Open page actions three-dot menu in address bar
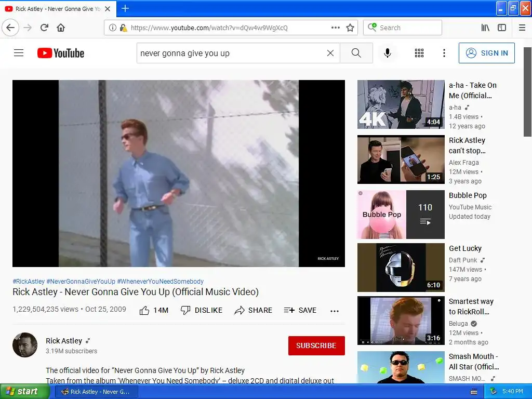 [335, 28]
